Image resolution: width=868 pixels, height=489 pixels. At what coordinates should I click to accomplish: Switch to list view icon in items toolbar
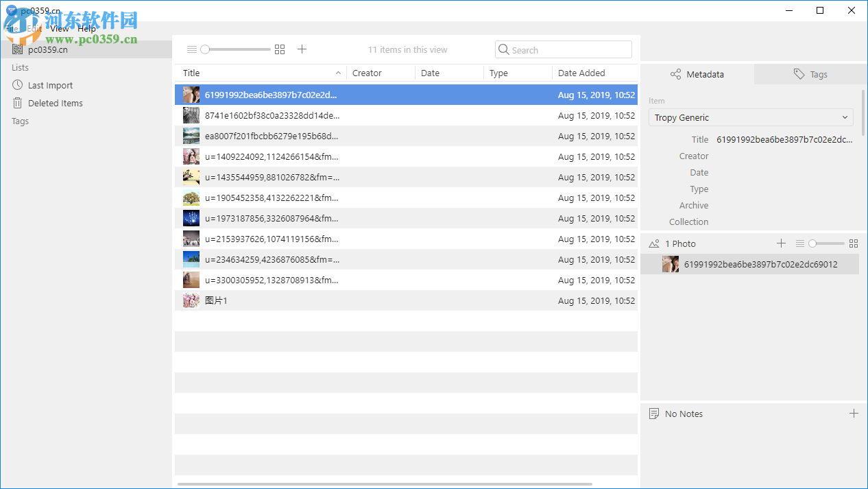(x=192, y=49)
